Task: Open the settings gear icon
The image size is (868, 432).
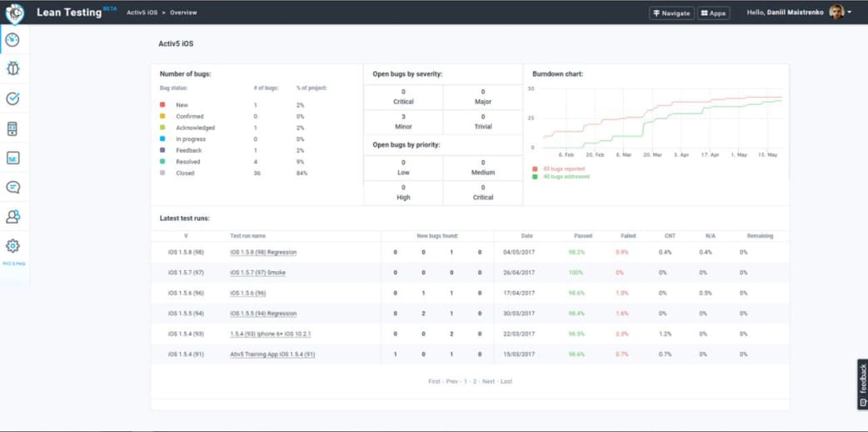Action: coord(12,246)
